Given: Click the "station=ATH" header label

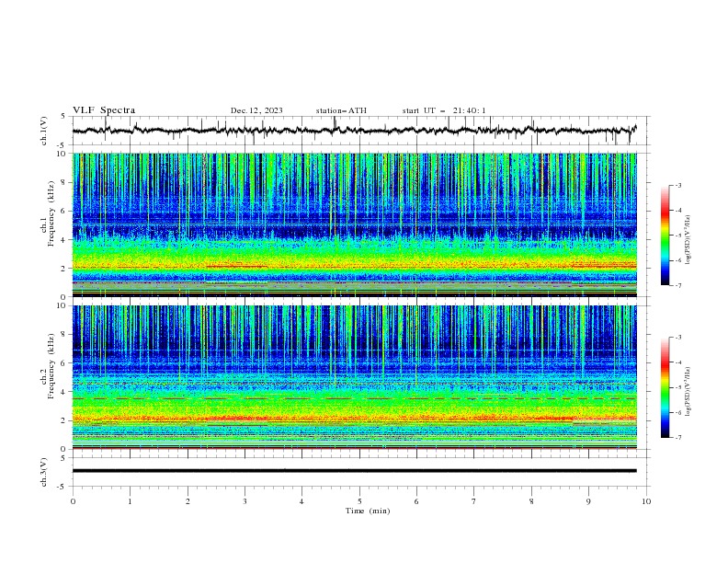Looking at the screenshot, I should click(x=341, y=110).
